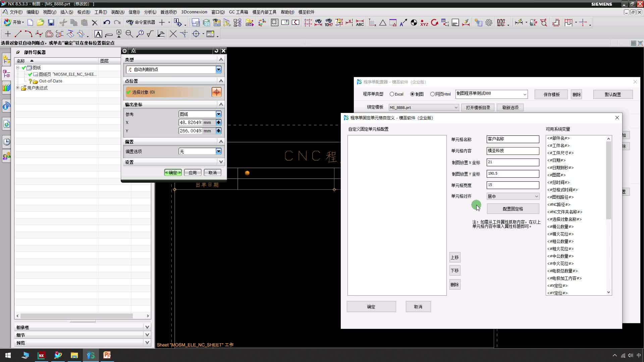Select the Excel radio button
Screen dimensions: 644x362
(x=392, y=94)
